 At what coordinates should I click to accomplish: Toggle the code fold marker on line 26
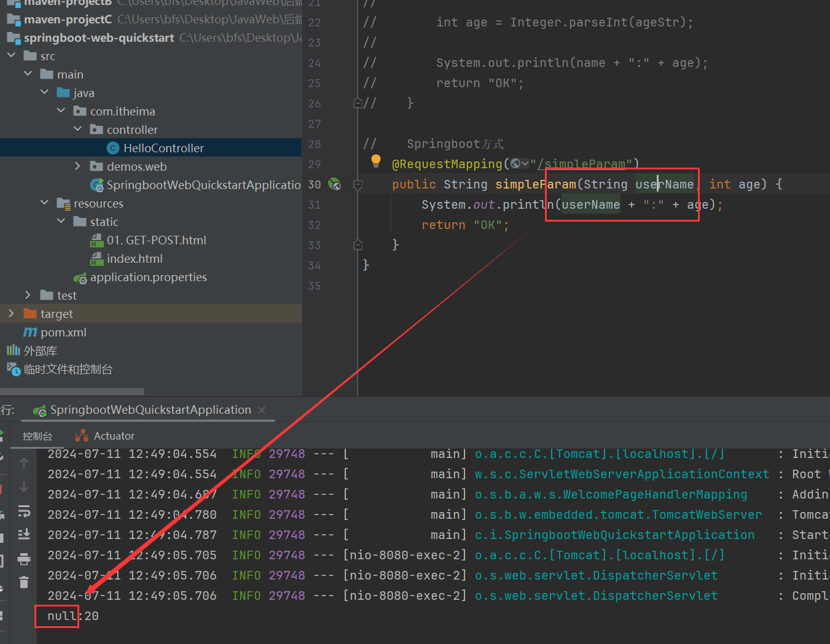pyautogui.click(x=358, y=103)
